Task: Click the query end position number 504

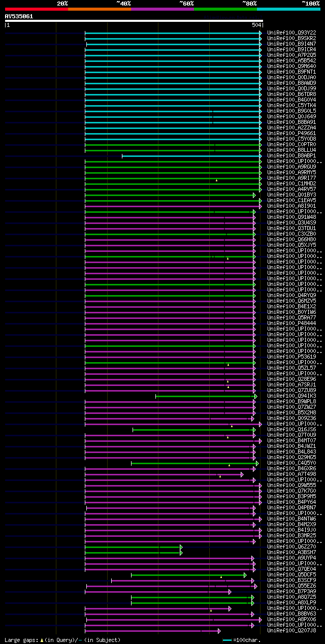Action: (x=256, y=25)
